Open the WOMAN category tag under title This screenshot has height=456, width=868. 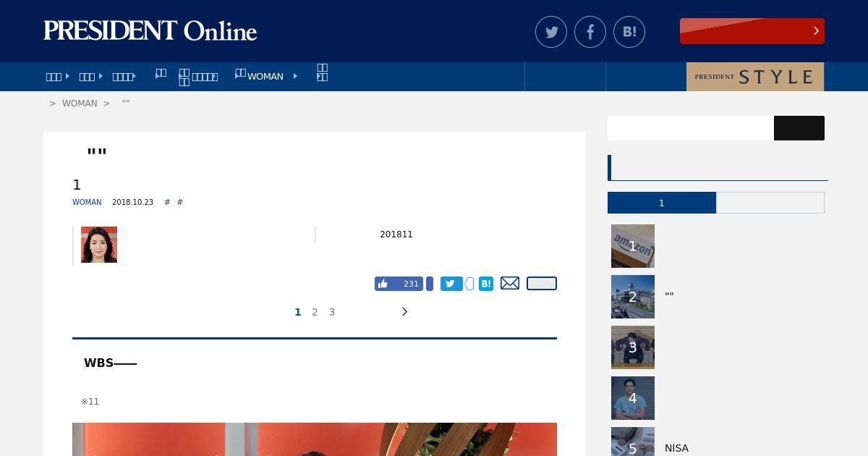click(x=87, y=202)
